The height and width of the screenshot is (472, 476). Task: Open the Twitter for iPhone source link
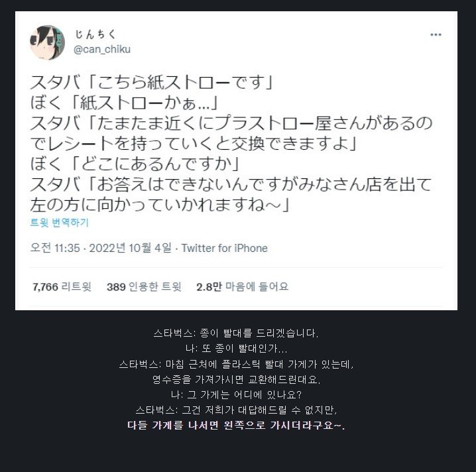(x=224, y=248)
